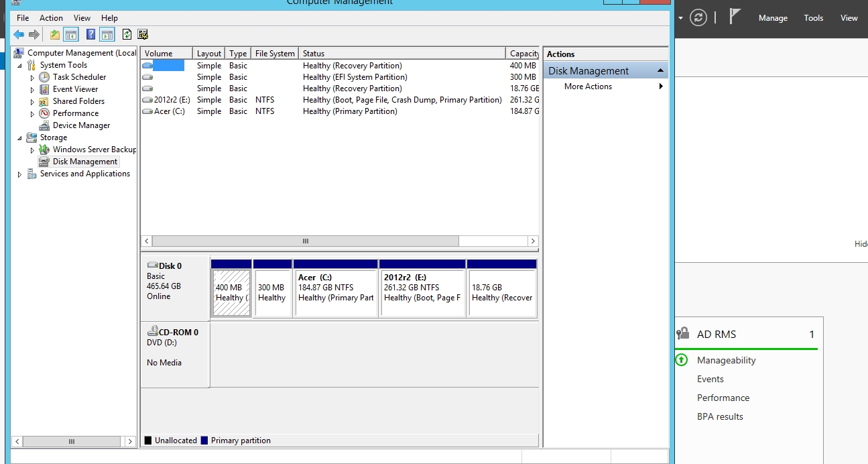Open the Action menu
The image size is (868, 464).
pos(51,18)
